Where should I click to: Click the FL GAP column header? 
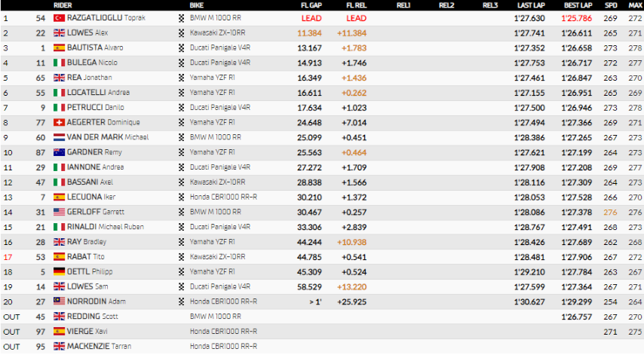point(311,5)
